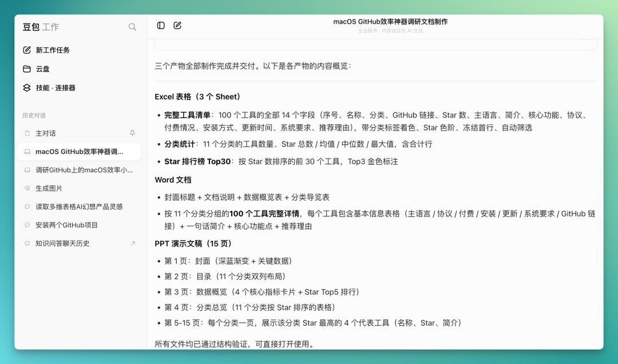Click the heading Word 文档
The height and width of the screenshot is (364, 618).
point(173,180)
